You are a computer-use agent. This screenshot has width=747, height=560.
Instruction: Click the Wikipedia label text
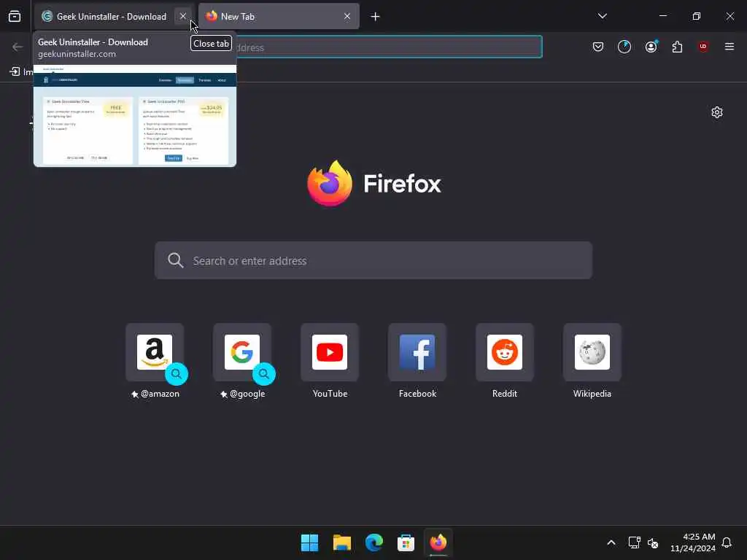point(592,394)
